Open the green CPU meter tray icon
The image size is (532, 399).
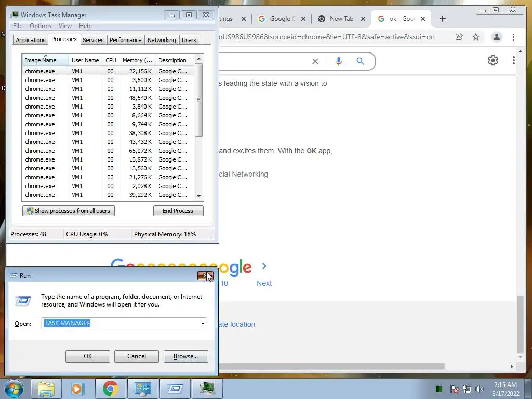(438, 389)
